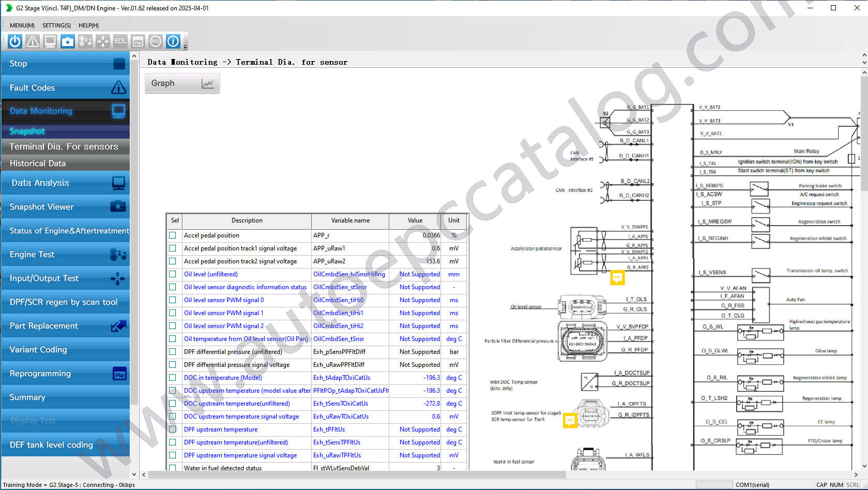Open the MENU(M) menu
The width and height of the screenshot is (868, 490).
point(22,25)
